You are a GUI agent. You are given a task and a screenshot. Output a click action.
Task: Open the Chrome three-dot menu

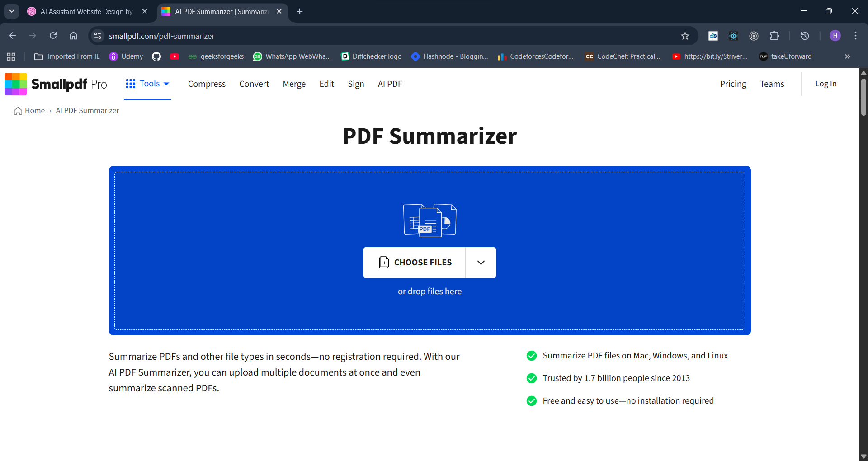[x=855, y=36]
